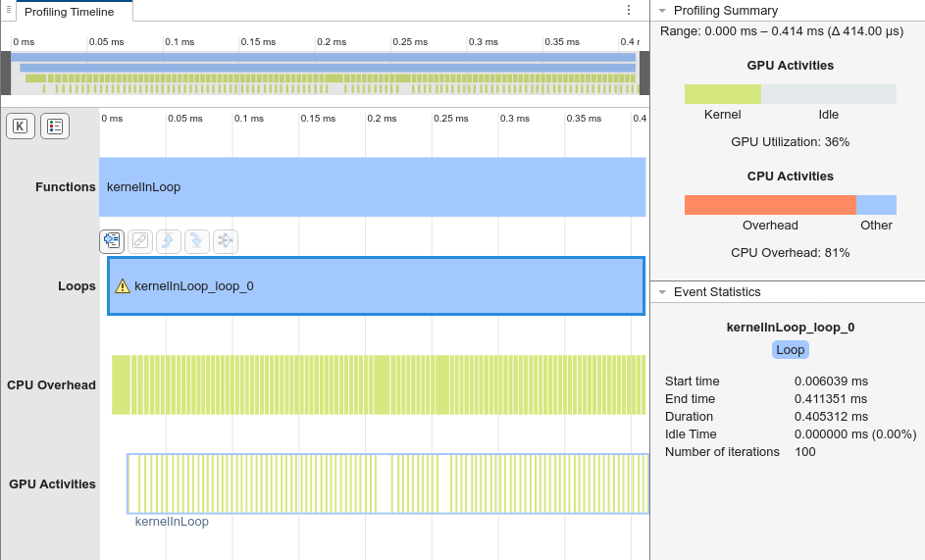Collapse the Event Statistics section
Viewport: 925px width, 560px height.
coord(663,292)
